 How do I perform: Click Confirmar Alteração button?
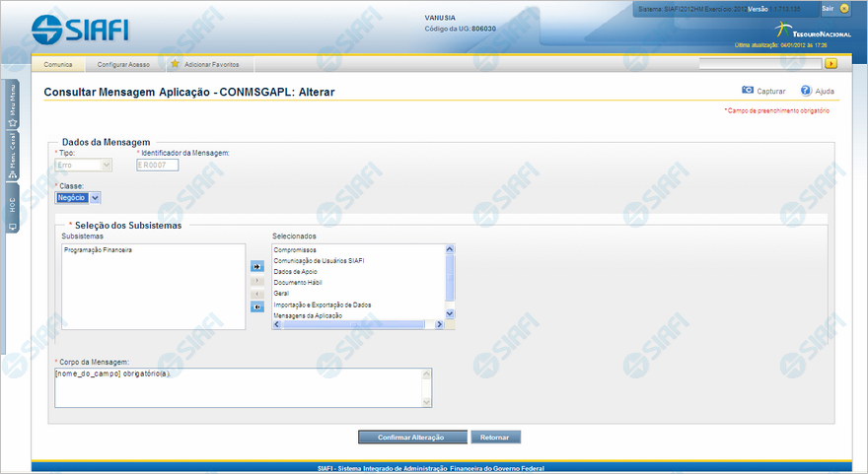click(x=411, y=437)
